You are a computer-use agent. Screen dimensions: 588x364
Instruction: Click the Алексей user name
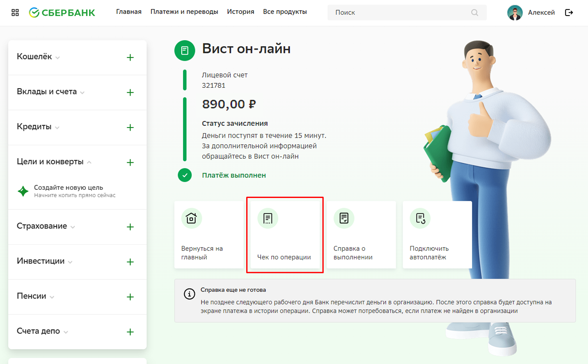coord(541,13)
